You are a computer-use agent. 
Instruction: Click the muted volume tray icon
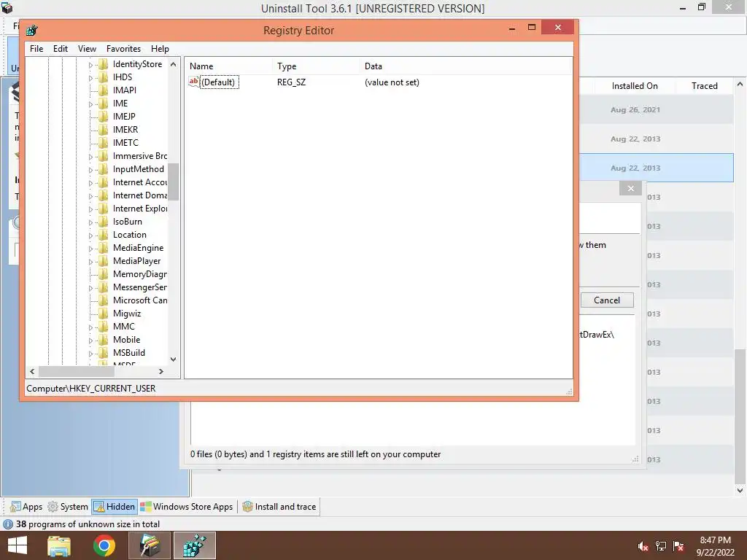coord(643,546)
